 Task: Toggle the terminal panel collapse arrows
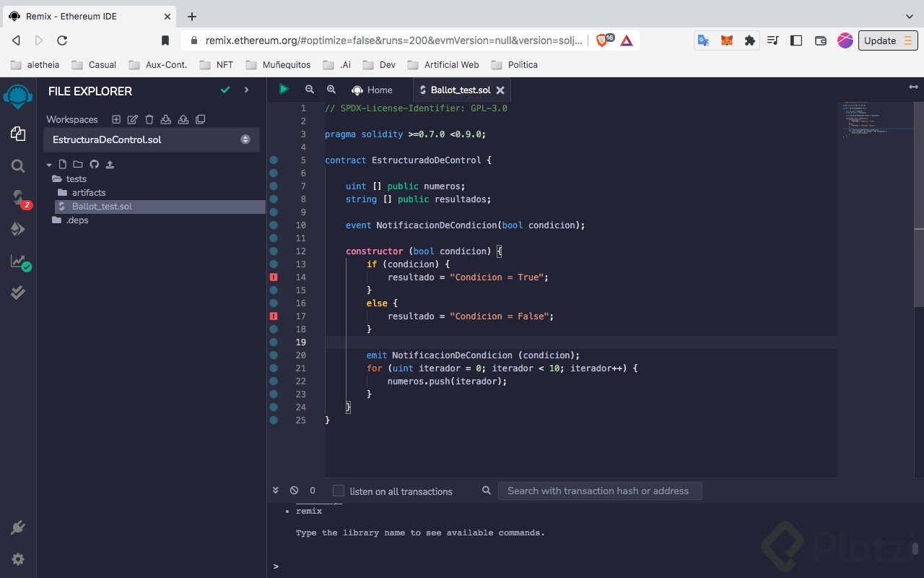[x=275, y=490]
